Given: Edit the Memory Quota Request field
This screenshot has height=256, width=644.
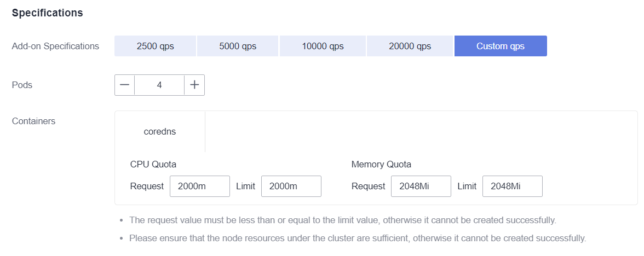Looking at the screenshot, I should pos(421,186).
